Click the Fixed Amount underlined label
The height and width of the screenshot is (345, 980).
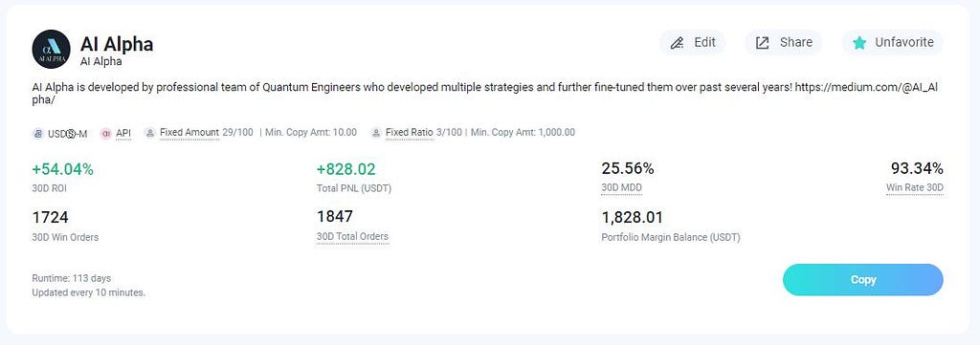pos(189,132)
